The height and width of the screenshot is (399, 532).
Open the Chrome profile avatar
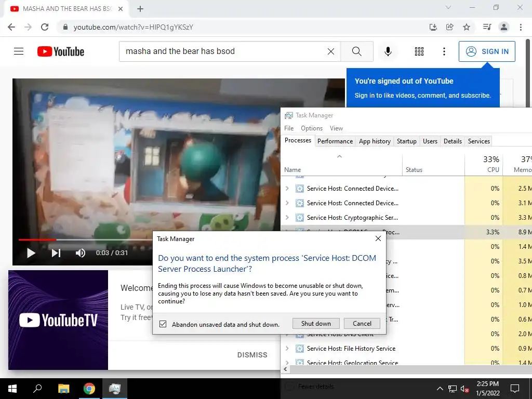tap(504, 27)
